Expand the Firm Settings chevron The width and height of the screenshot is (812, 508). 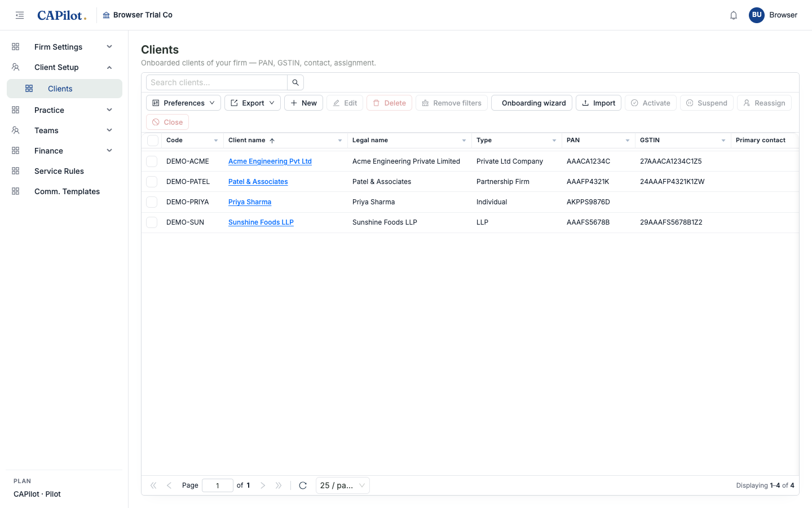(109, 47)
